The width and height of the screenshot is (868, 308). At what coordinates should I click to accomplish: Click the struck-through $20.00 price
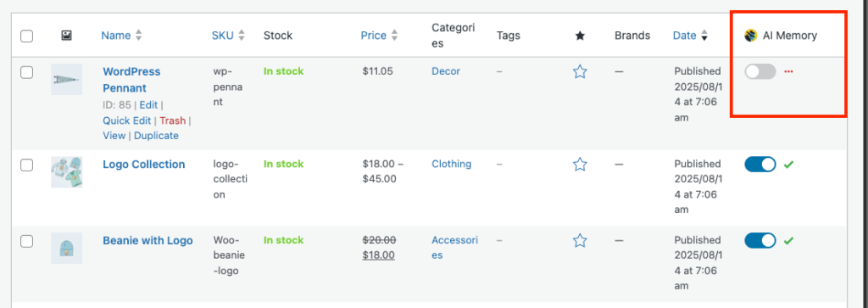379,240
